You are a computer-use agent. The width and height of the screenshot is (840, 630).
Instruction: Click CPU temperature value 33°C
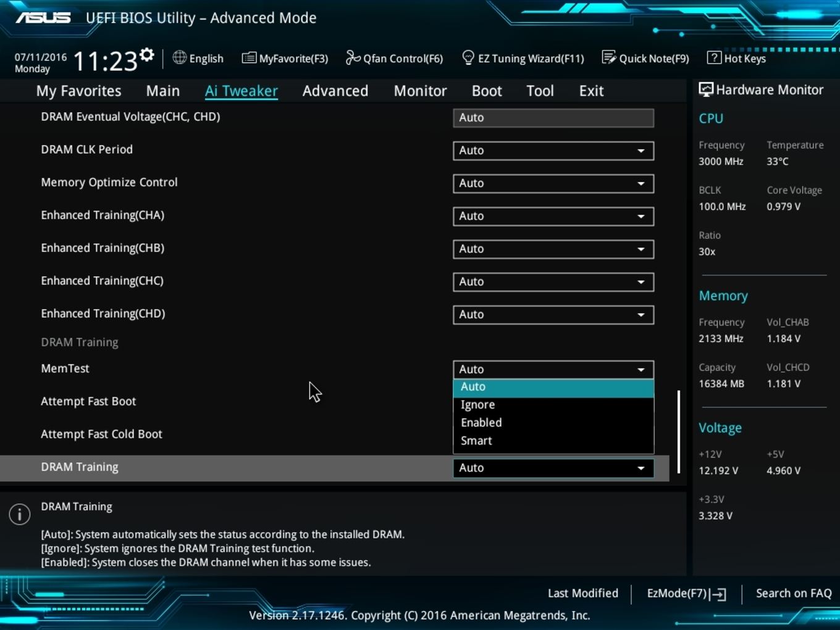click(x=778, y=161)
